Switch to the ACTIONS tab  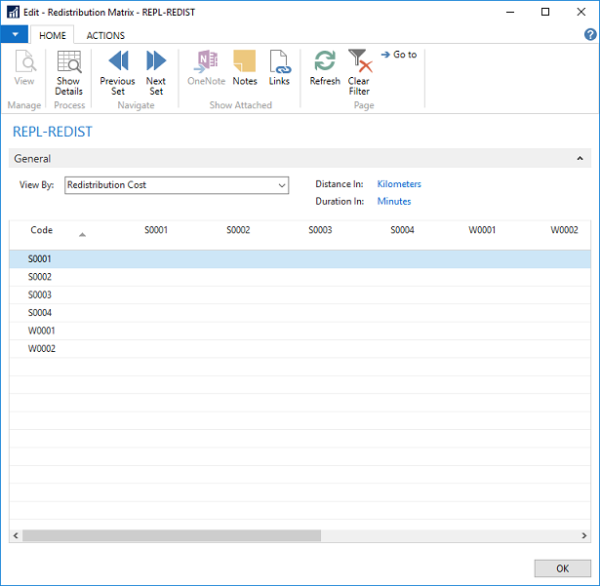(105, 35)
